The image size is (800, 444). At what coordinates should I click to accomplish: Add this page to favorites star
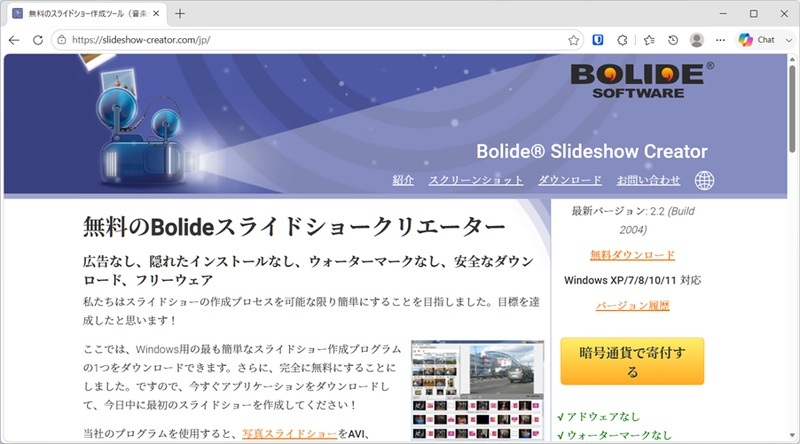pyautogui.click(x=573, y=40)
